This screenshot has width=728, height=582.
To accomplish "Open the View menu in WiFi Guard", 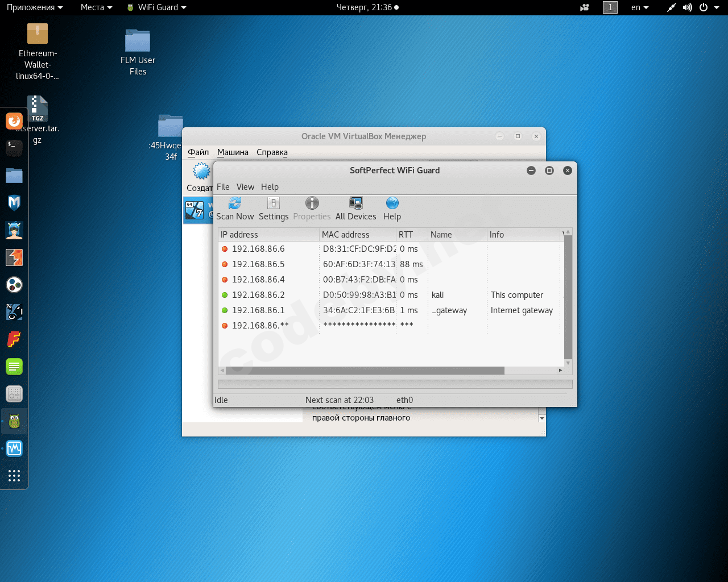I will (x=245, y=187).
